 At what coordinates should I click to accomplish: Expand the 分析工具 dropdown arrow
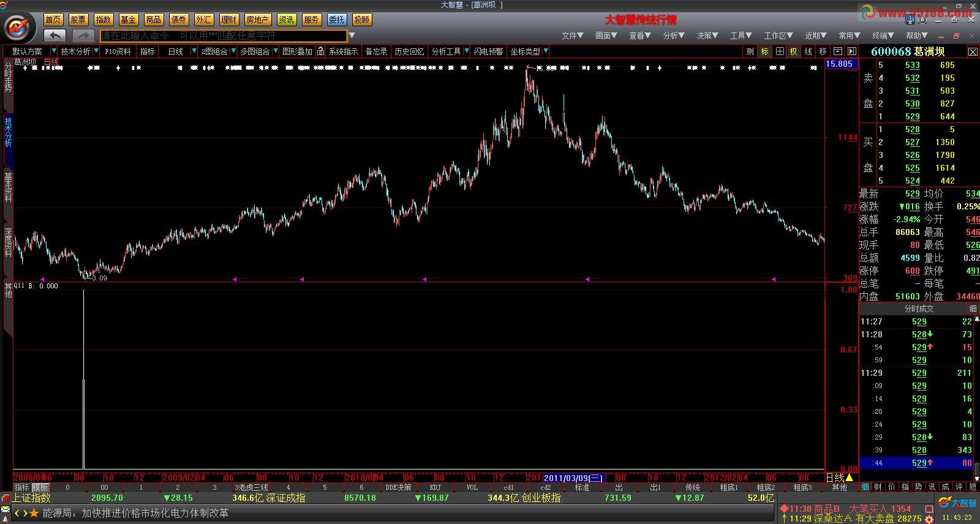coord(467,51)
